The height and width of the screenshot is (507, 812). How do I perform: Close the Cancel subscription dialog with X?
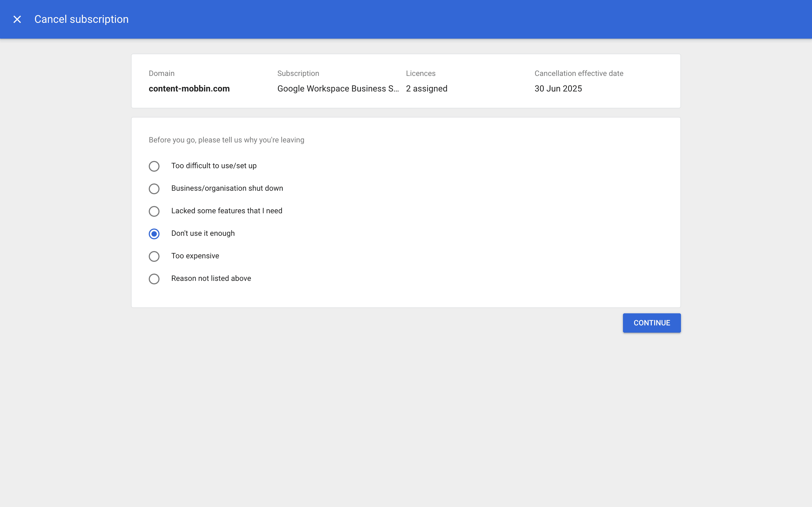click(x=17, y=19)
